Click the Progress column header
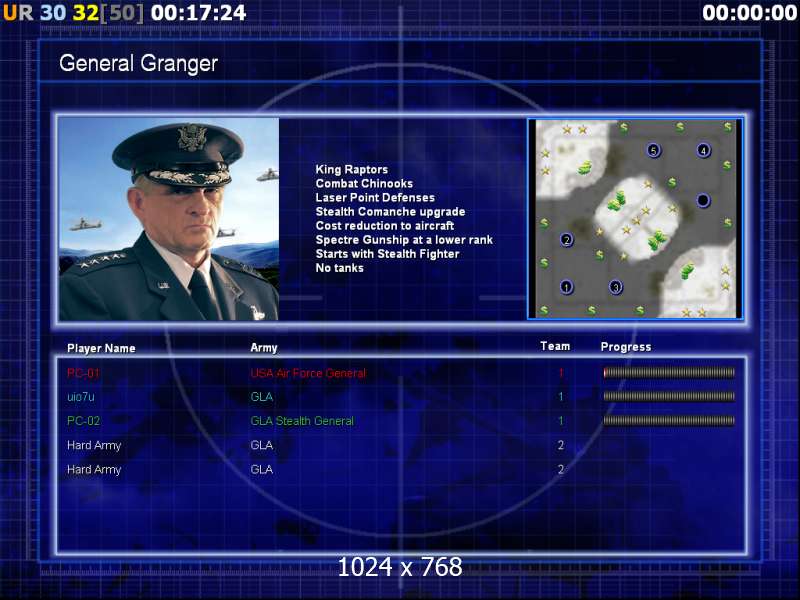 click(x=626, y=347)
